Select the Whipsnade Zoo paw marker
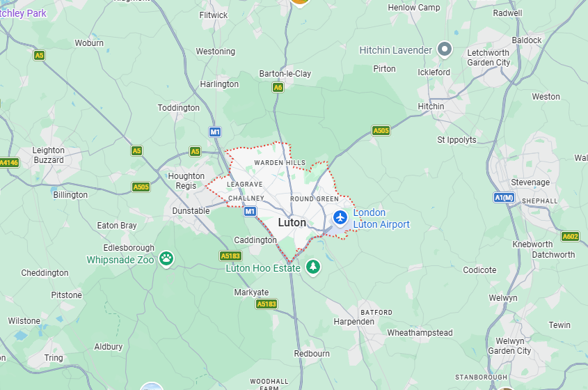The image size is (588, 390). click(166, 258)
